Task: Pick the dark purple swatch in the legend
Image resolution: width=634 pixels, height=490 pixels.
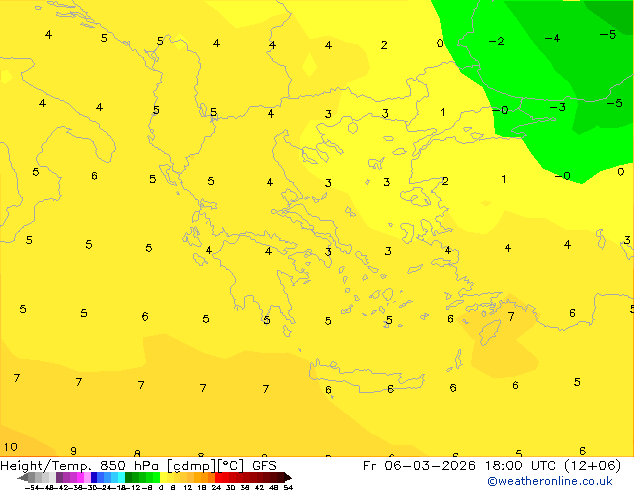Action: 59,477
